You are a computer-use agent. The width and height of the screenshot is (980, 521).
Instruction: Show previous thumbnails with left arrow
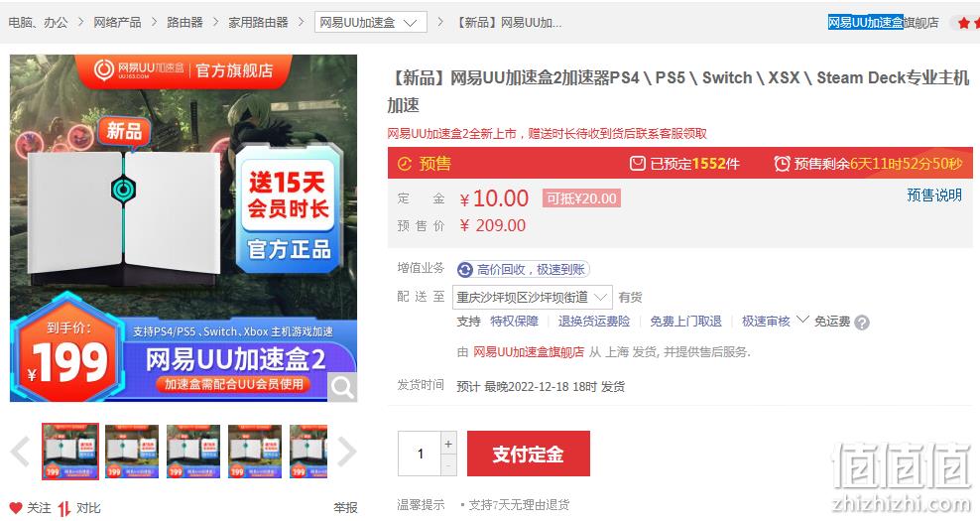[21, 452]
